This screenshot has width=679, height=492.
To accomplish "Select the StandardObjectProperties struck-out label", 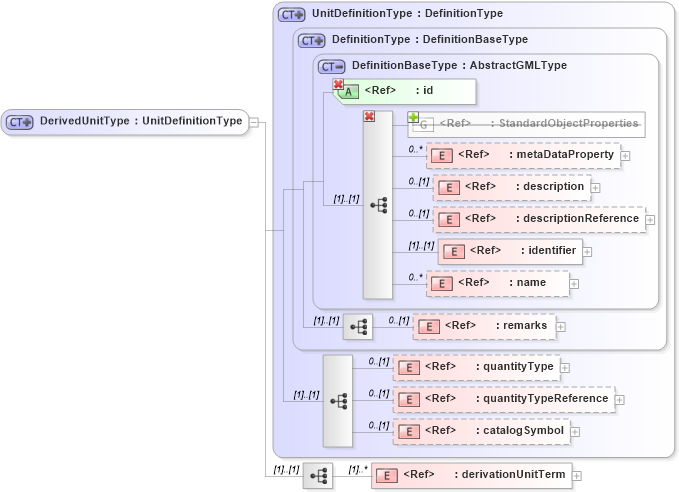I will (569, 123).
